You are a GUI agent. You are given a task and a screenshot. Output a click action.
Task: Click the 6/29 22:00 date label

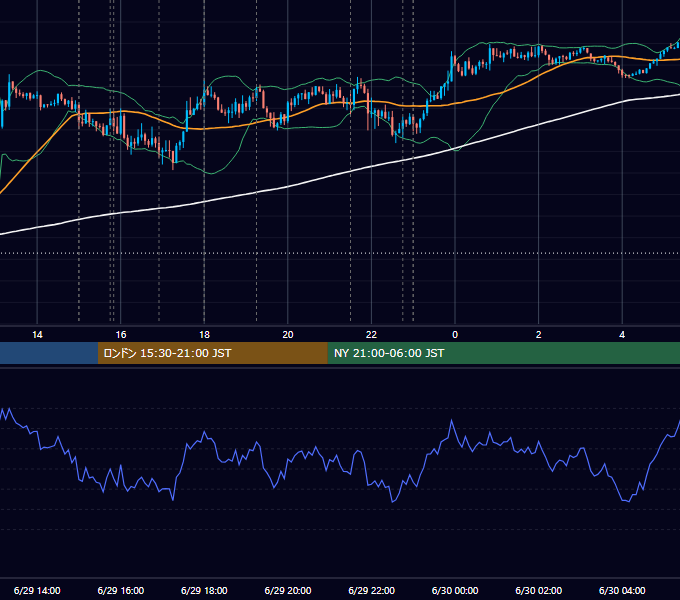tap(371, 590)
